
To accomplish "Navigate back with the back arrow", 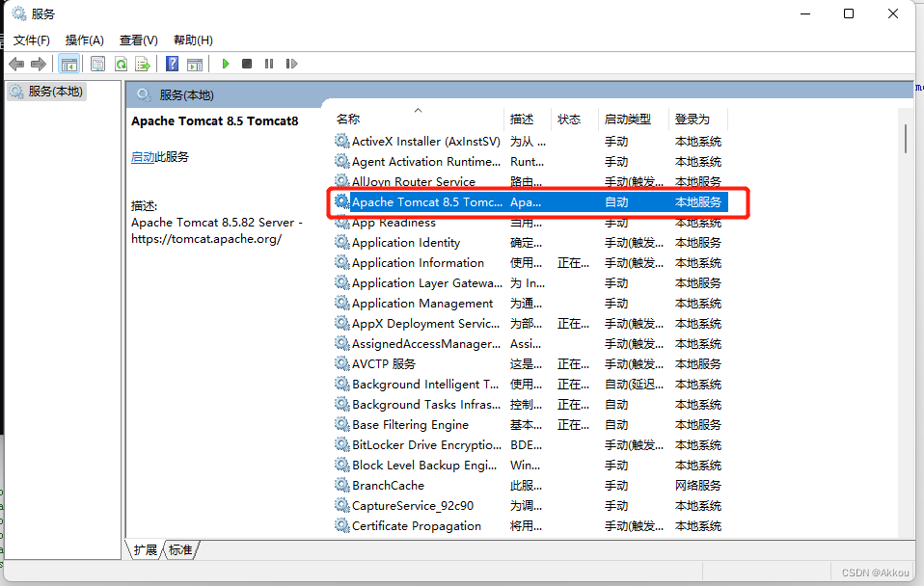I will click(16, 64).
